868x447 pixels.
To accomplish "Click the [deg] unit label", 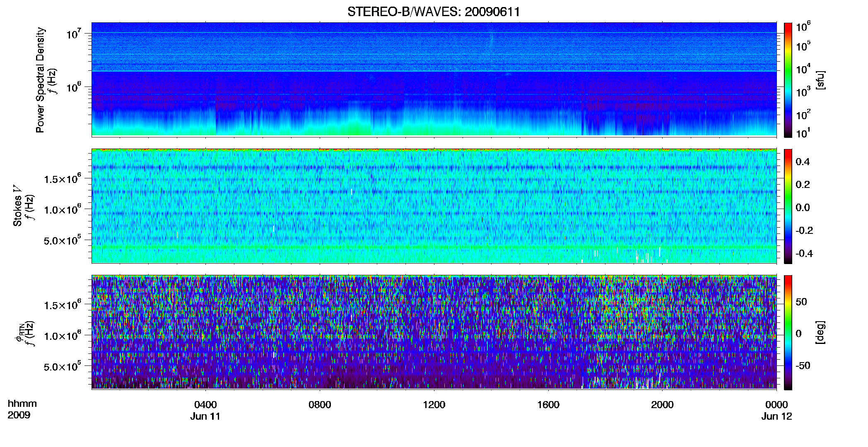I will pyautogui.click(x=821, y=332).
